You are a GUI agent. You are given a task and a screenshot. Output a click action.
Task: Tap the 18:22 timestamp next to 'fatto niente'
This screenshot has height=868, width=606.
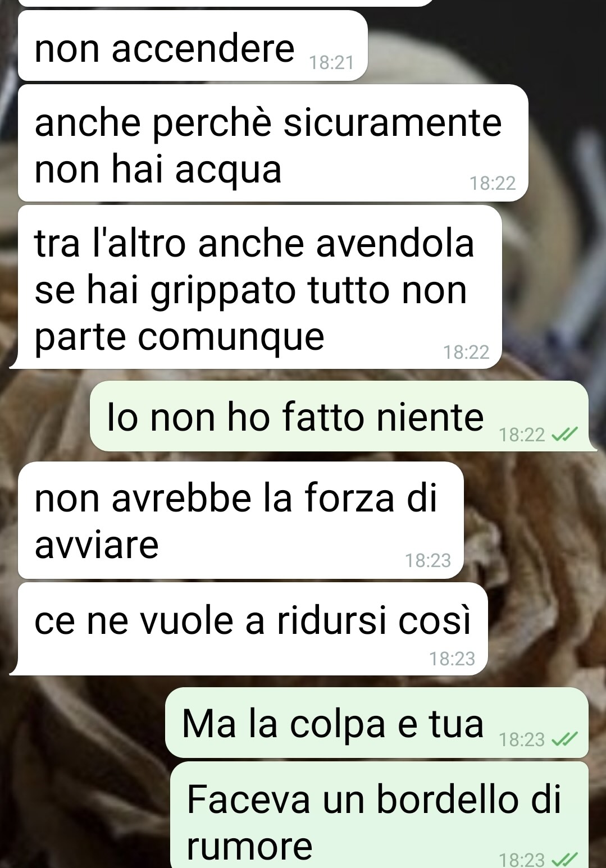coord(522,435)
